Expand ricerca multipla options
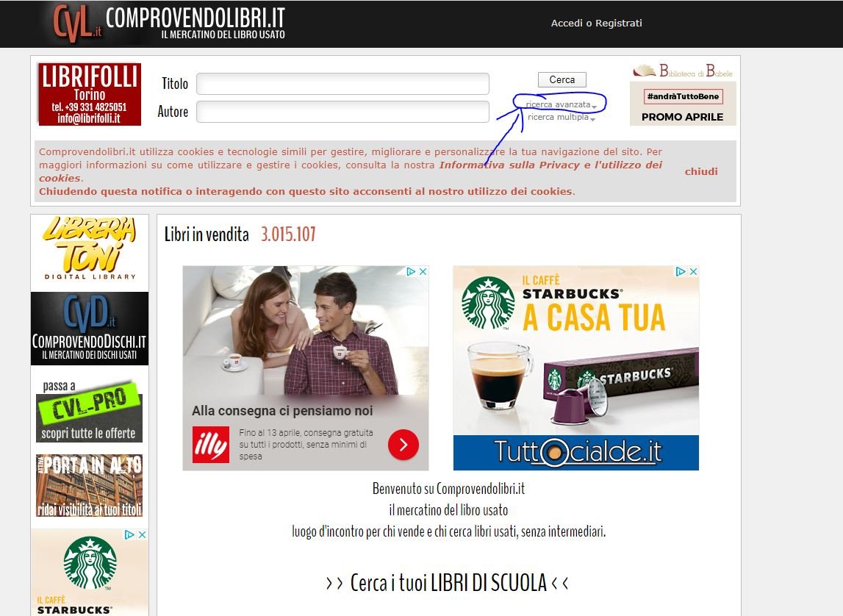The width and height of the screenshot is (843, 616). pos(560,117)
